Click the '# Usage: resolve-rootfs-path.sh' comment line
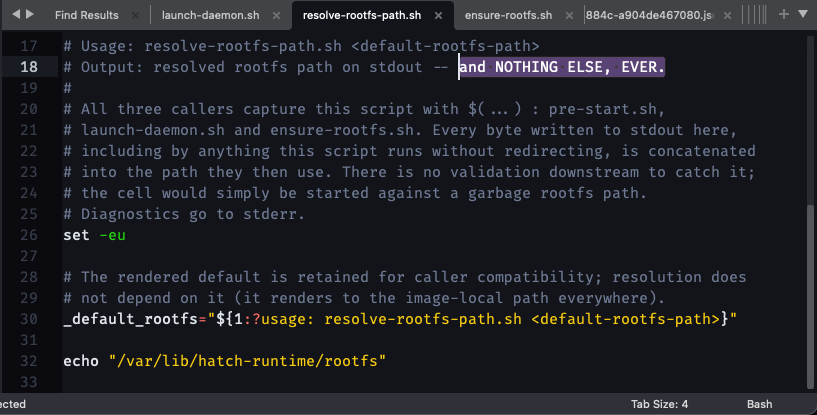The height and width of the screenshot is (415, 817). click(x=301, y=46)
